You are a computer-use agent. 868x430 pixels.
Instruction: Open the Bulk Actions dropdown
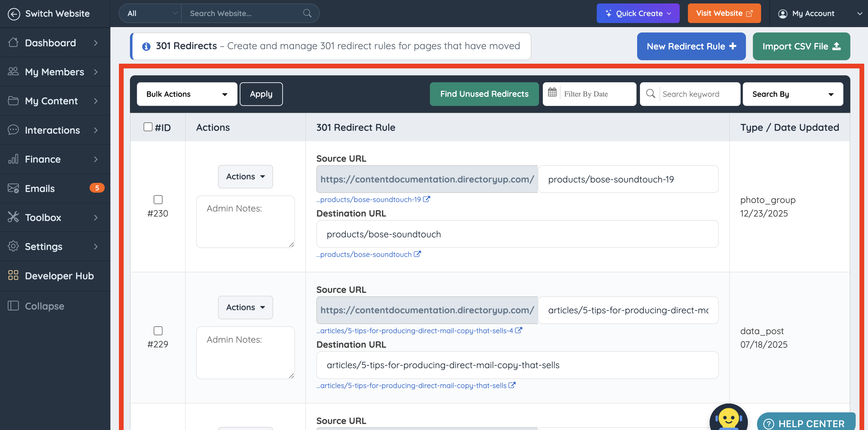point(187,94)
